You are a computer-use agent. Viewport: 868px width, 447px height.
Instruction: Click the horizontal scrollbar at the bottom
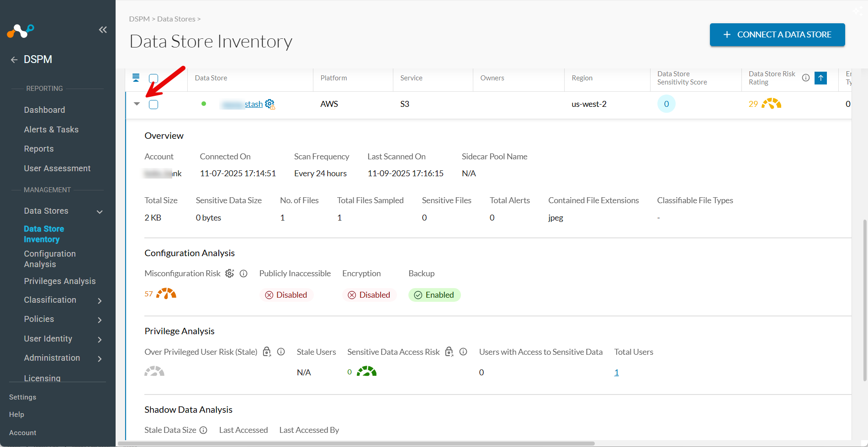tap(356, 443)
